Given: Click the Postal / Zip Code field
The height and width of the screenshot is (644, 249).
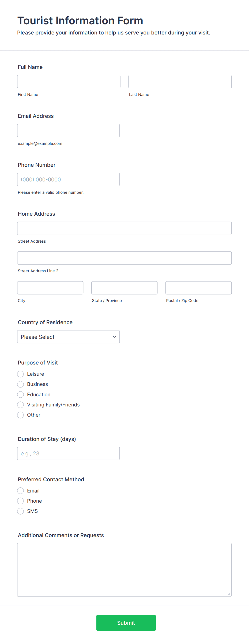Looking at the screenshot, I should pyautogui.click(x=198, y=288).
